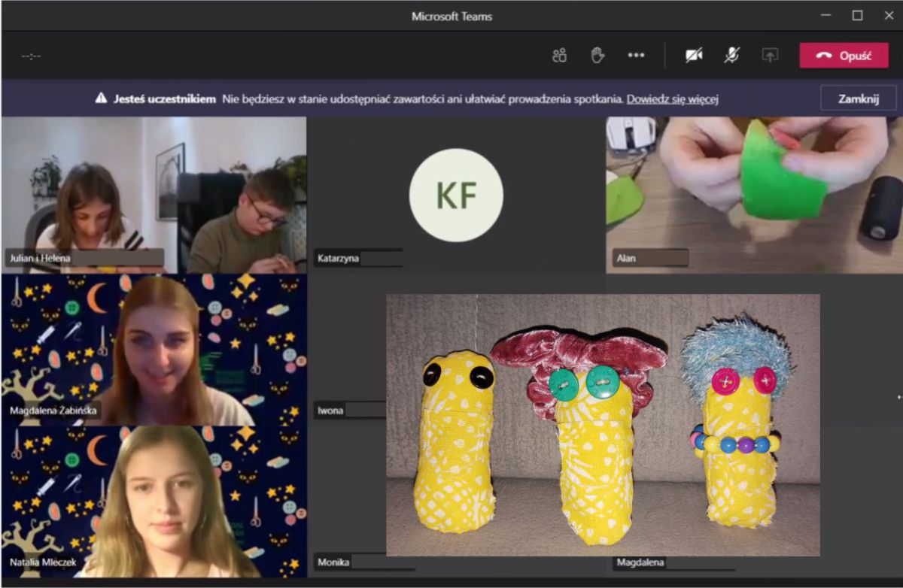Click the Iwona participant name label
The image size is (903, 588).
pos(330,411)
